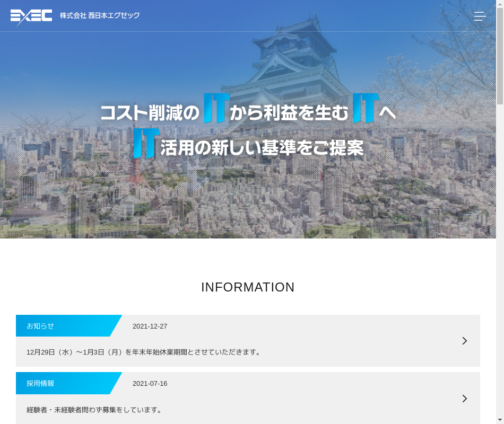Click the scrollbar up arrow
This screenshot has width=504, height=424.
pyautogui.click(x=500, y=4)
